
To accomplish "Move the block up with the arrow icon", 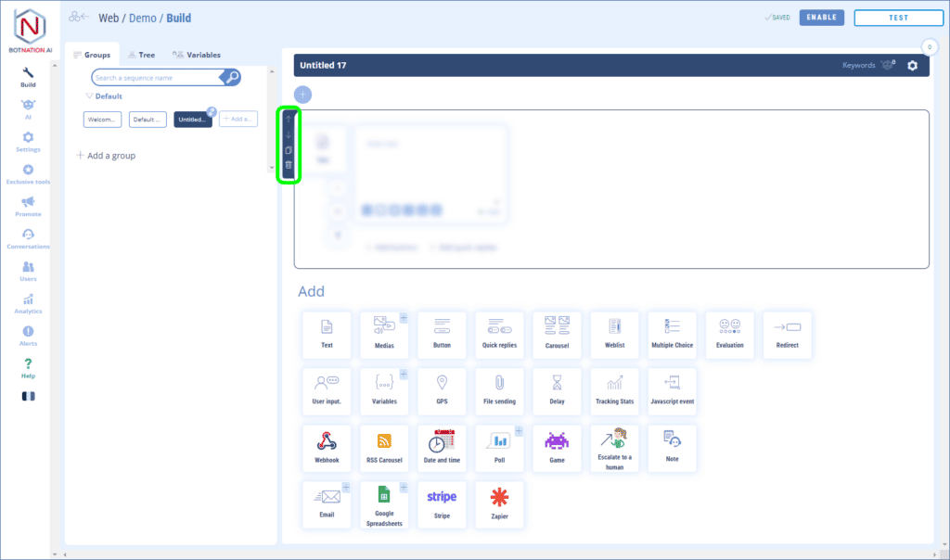I will coord(289,121).
